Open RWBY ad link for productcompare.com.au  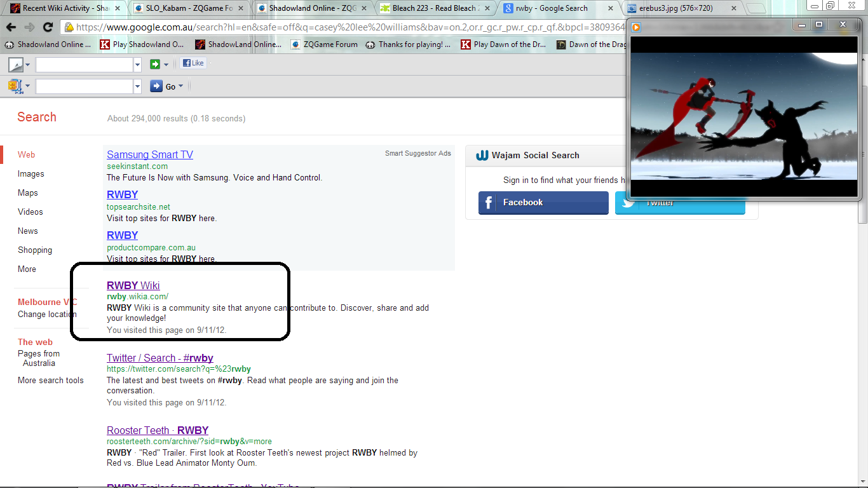tap(122, 235)
